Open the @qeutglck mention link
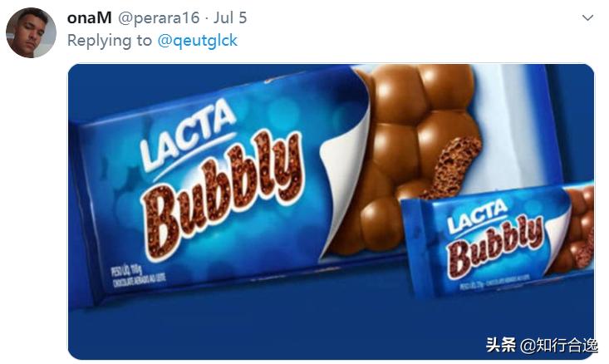609x364 pixels. [197, 41]
